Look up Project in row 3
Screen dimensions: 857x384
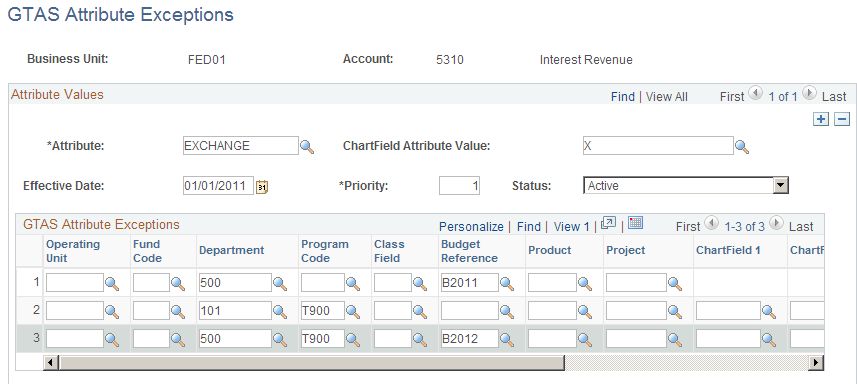pyautogui.click(x=675, y=339)
